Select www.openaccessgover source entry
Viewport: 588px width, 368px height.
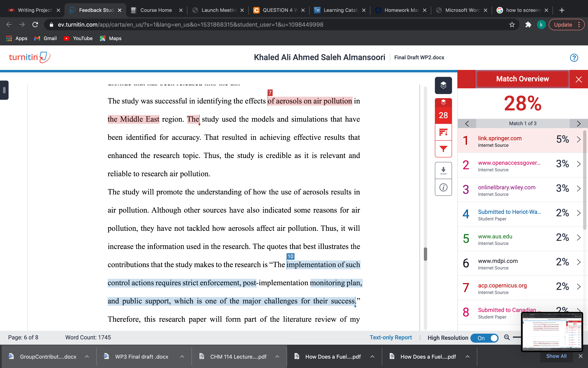point(520,165)
